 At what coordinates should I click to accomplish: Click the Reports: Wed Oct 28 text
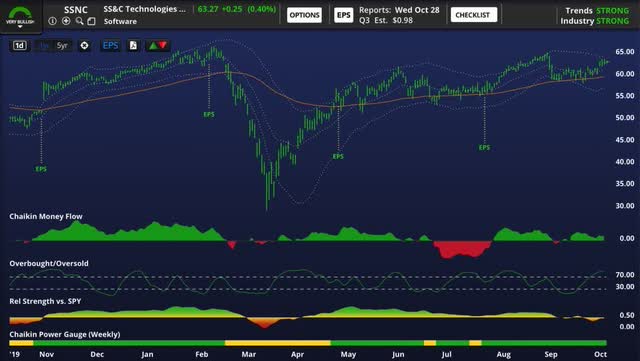click(x=399, y=10)
